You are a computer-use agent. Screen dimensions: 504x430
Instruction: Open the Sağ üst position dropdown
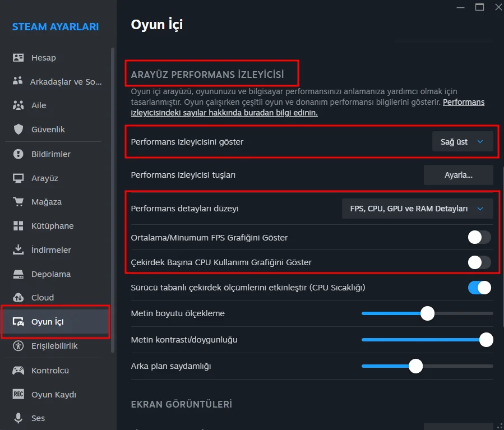[x=463, y=142]
